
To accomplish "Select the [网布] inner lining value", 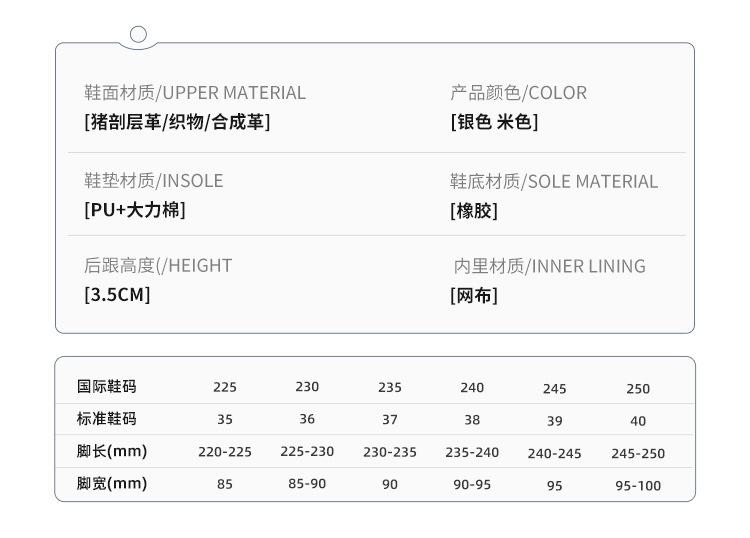I will 473,295.
